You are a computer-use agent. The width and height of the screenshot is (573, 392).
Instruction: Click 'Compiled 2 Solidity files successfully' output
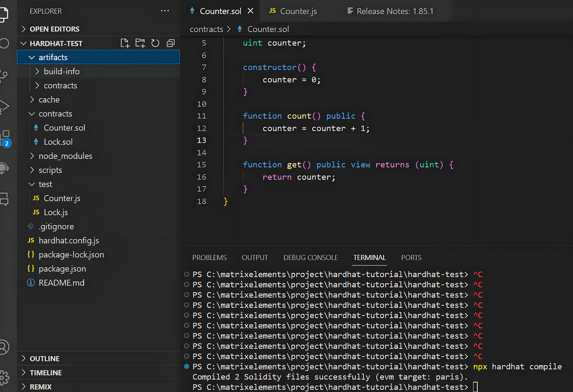point(330,377)
